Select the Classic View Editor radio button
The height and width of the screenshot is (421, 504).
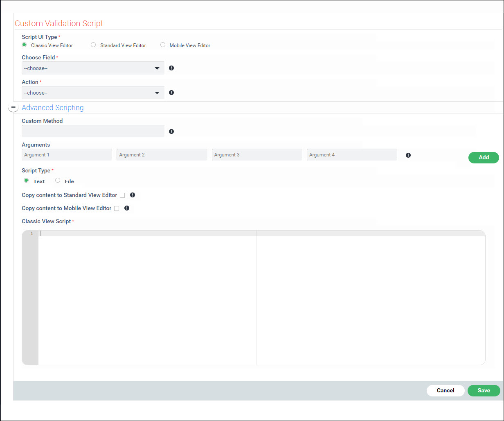point(25,45)
